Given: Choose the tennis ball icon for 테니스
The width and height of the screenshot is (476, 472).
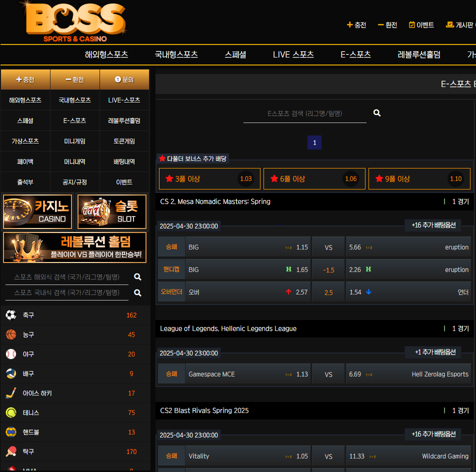Looking at the screenshot, I should click(x=11, y=412).
